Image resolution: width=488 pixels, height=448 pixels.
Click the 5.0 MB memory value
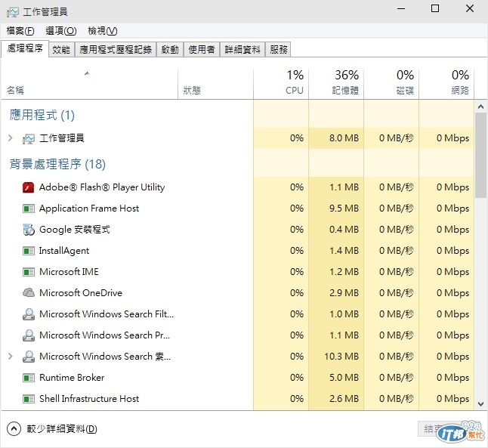pyautogui.click(x=344, y=377)
